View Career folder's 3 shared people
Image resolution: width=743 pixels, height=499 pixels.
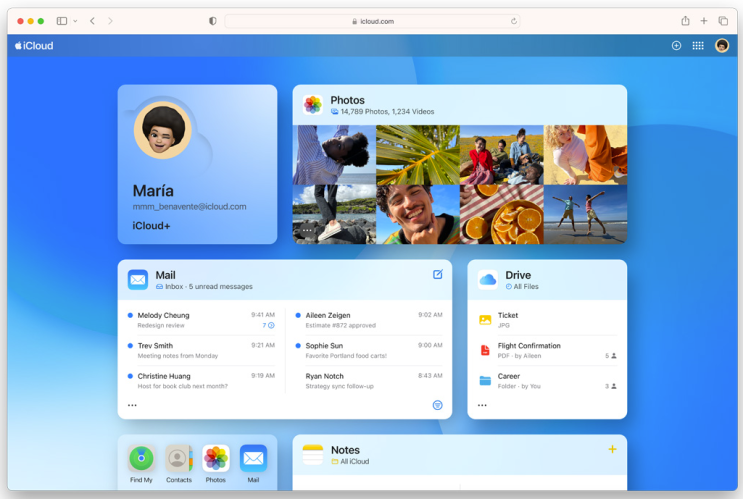coord(611,386)
